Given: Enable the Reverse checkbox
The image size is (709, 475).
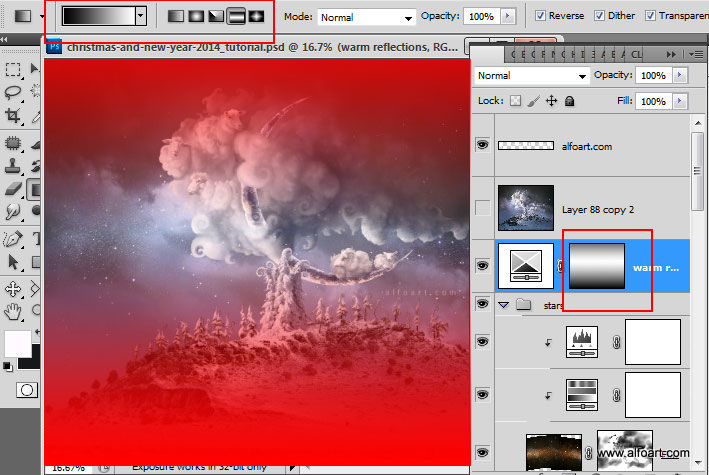Looking at the screenshot, I should (x=540, y=17).
